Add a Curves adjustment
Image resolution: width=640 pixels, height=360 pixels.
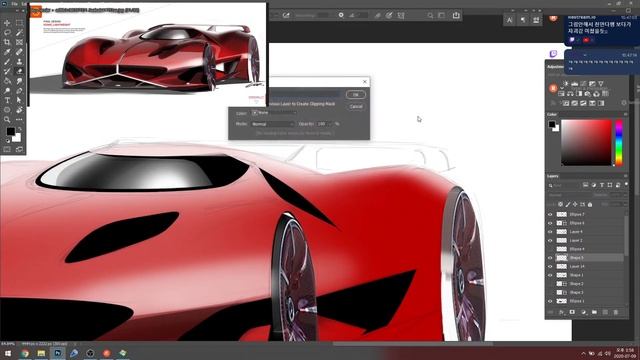tap(584, 84)
